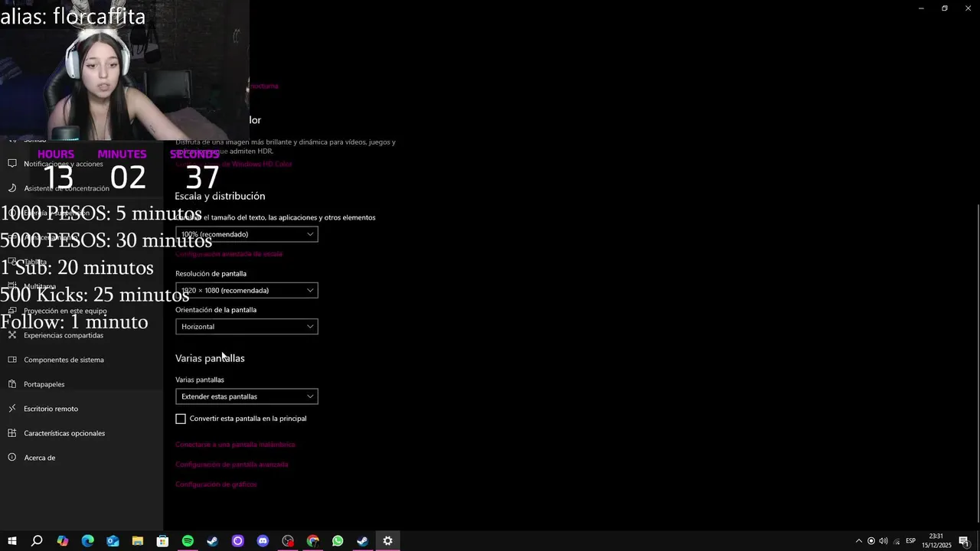Click the Settings gear taskbar icon
This screenshot has width=980, height=551.
pyautogui.click(x=387, y=541)
